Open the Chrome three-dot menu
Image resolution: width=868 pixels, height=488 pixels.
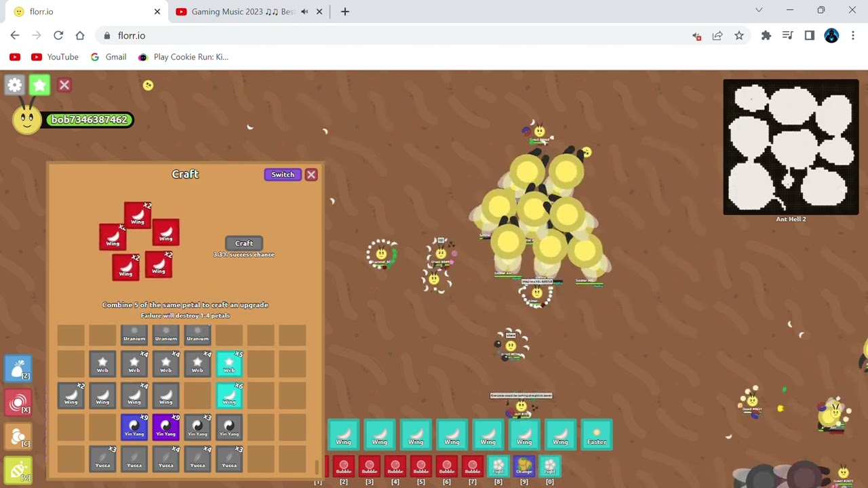click(x=853, y=36)
